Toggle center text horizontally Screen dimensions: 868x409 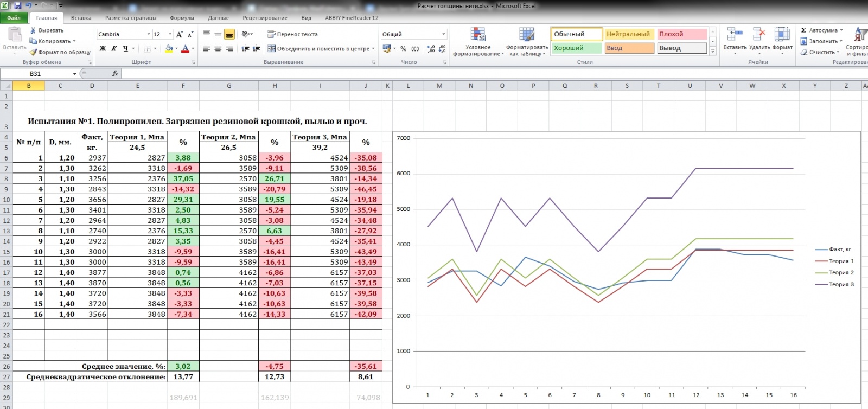click(x=218, y=48)
